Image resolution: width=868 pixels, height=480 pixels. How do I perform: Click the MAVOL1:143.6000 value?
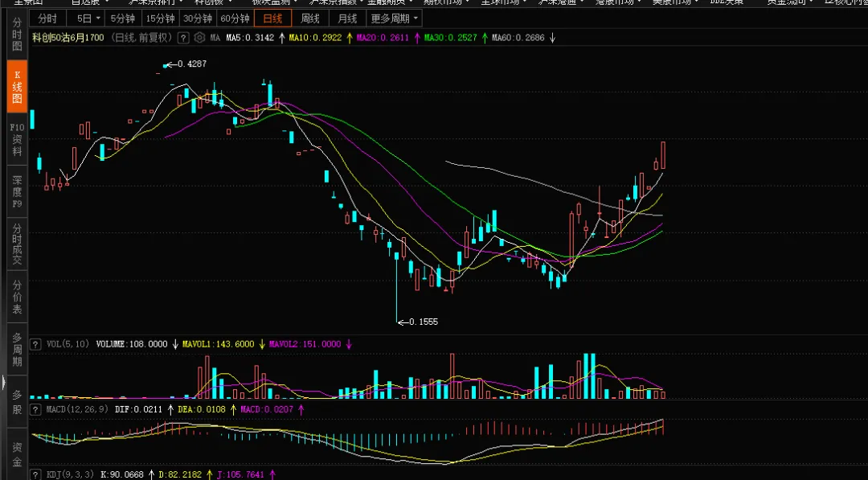218,344
